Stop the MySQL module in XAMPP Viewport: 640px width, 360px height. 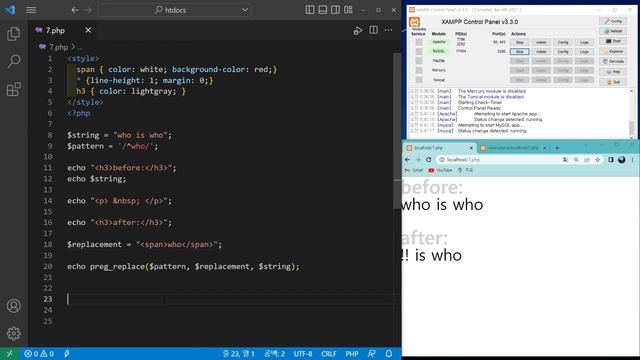tap(520, 51)
